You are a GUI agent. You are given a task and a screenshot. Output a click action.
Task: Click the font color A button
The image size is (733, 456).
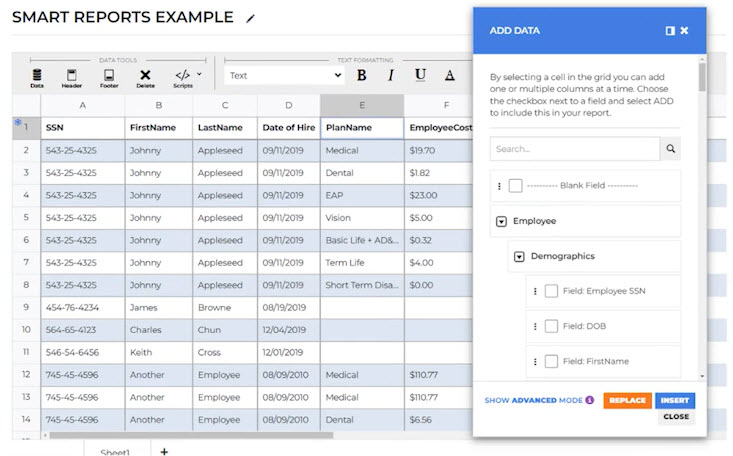click(x=450, y=75)
